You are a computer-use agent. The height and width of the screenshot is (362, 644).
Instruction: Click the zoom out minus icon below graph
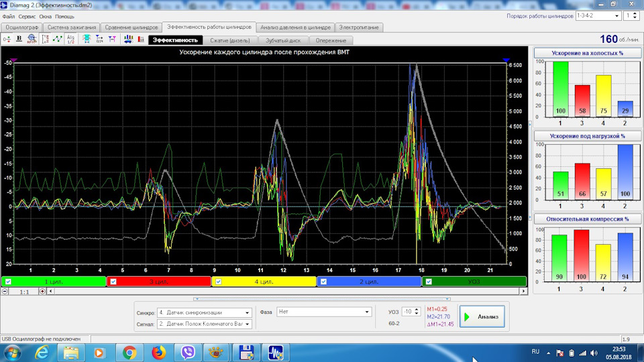point(5,292)
